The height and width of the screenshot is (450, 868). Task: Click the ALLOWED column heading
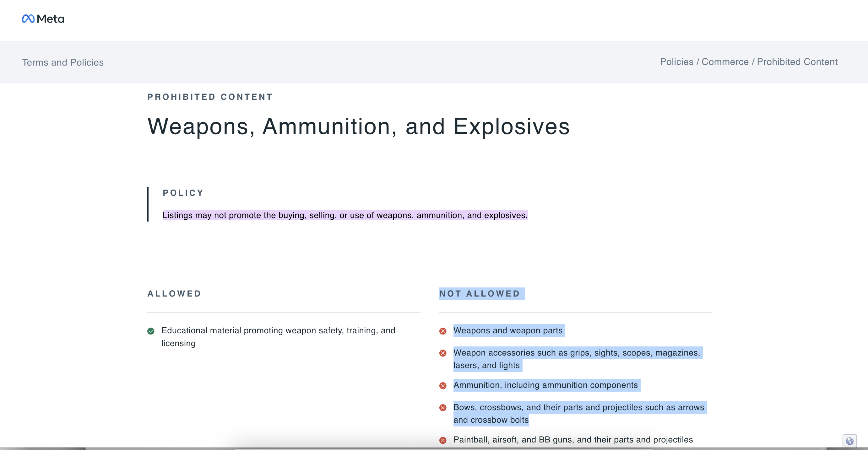click(x=174, y=293)
